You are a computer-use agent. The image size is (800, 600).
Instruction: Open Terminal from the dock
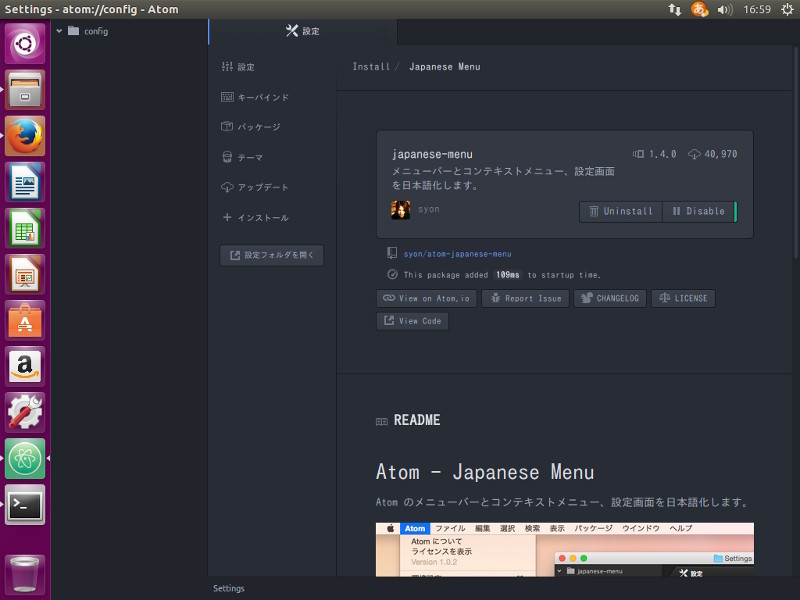click(25, 505)
